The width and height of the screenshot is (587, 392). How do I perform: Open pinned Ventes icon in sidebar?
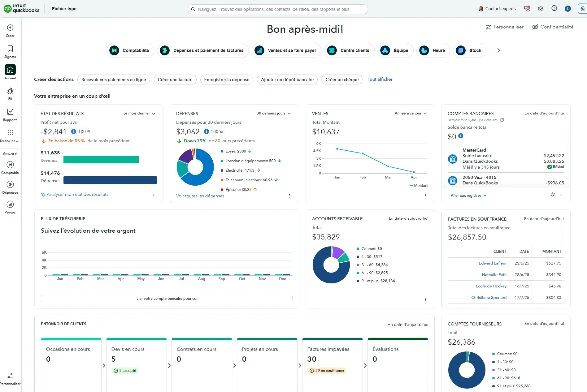[10, 204]
